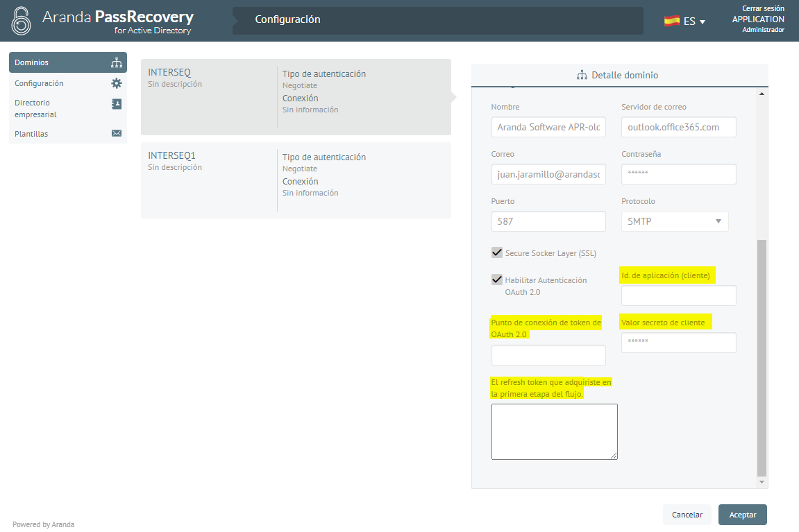
Task: Open the Dominios menu section
Action: pos(68,62)
